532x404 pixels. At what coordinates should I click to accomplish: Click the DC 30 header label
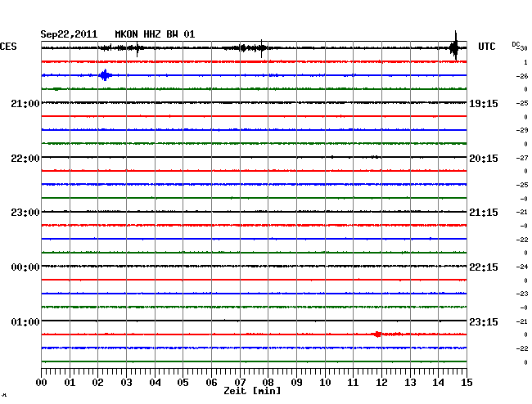click(520, 46)
